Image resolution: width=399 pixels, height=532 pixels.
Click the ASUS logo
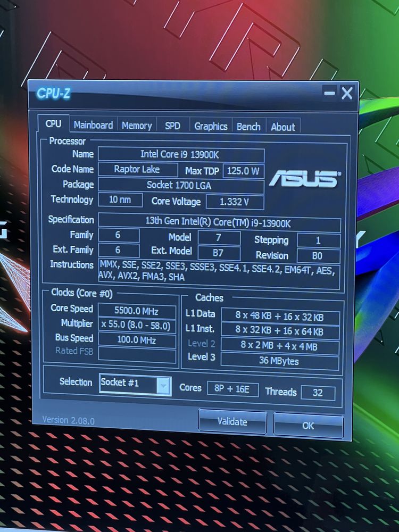point(305,178)
